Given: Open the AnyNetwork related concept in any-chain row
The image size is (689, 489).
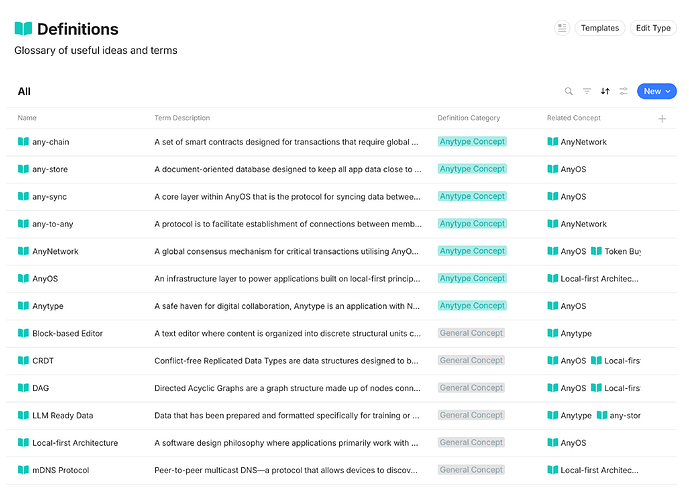Looking at the screenshot, I should pyautogui.click(x=577, y=141).
